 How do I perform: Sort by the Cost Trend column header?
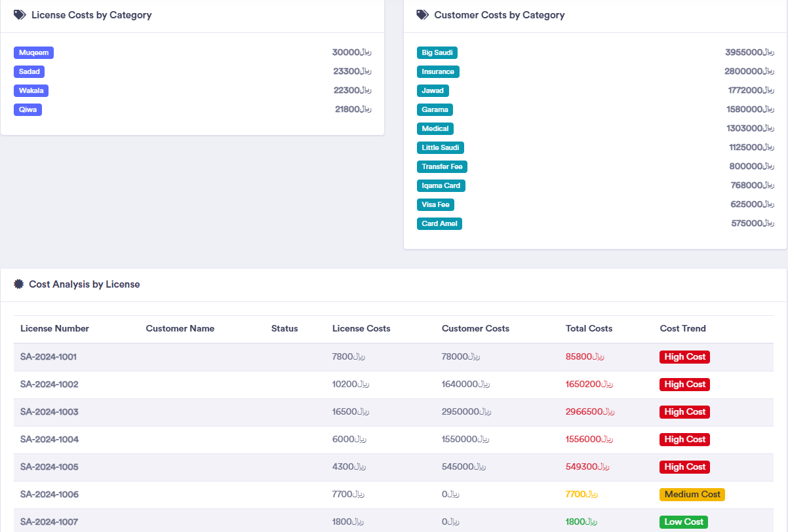683,328
